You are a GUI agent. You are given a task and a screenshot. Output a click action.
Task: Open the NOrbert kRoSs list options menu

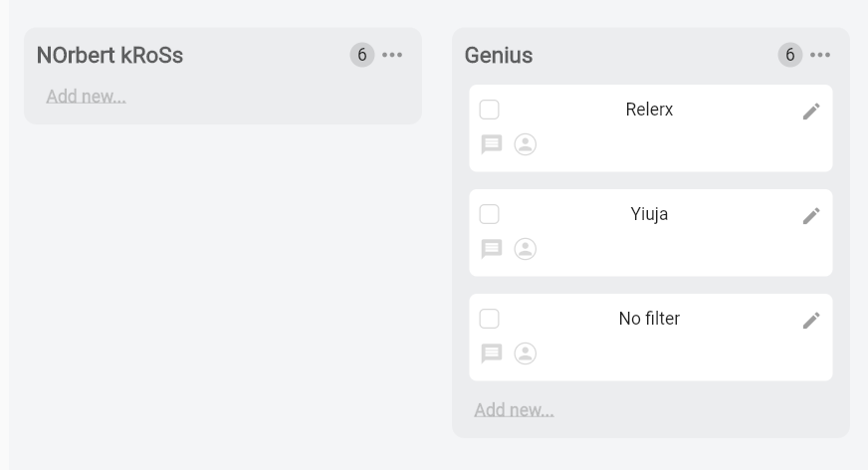pyautogui.click(x=393, y=55)
